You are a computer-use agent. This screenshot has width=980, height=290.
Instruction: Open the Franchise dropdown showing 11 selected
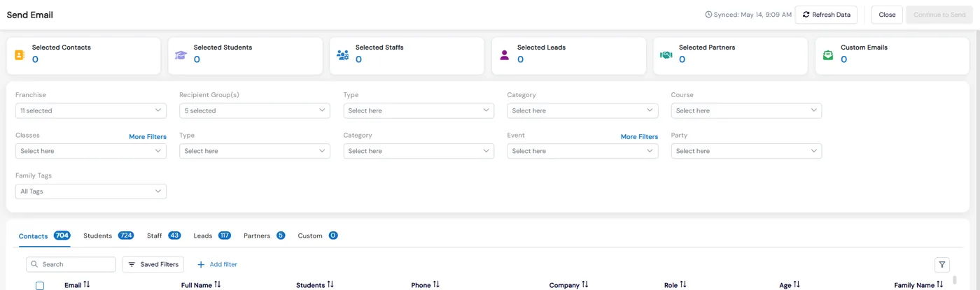(x=91, y=110)
